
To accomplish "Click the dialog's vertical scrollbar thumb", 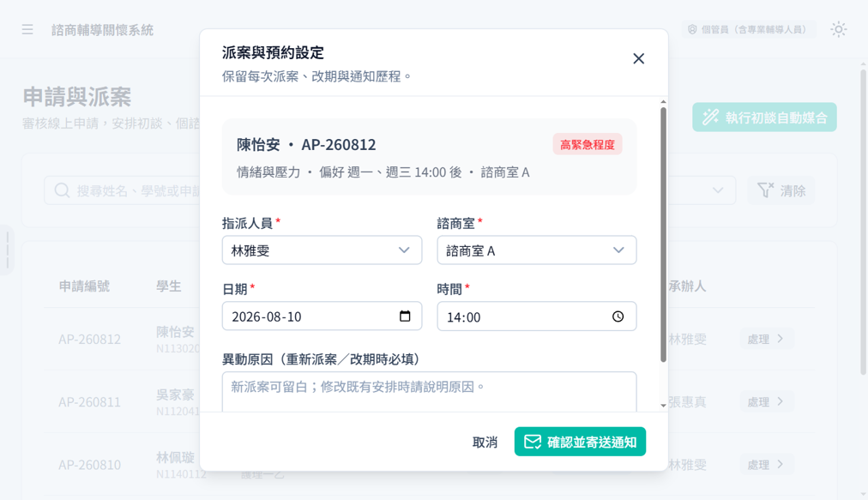I will point(663,235).
